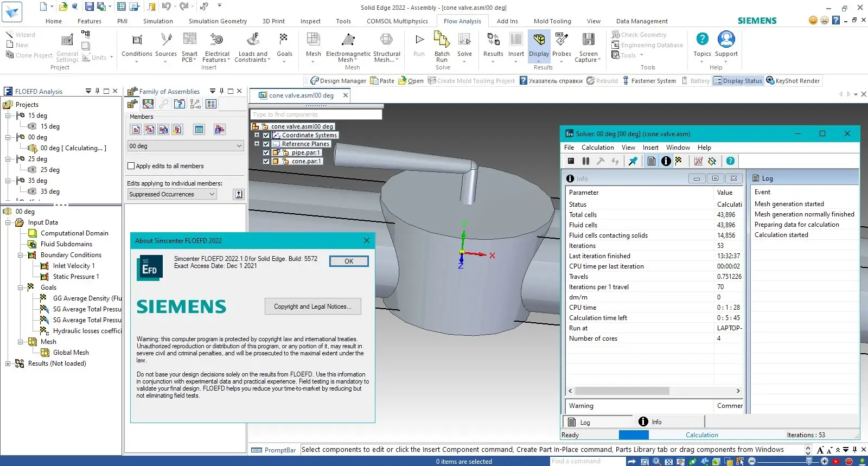Open solver Calculation menu

coord(597,148)
